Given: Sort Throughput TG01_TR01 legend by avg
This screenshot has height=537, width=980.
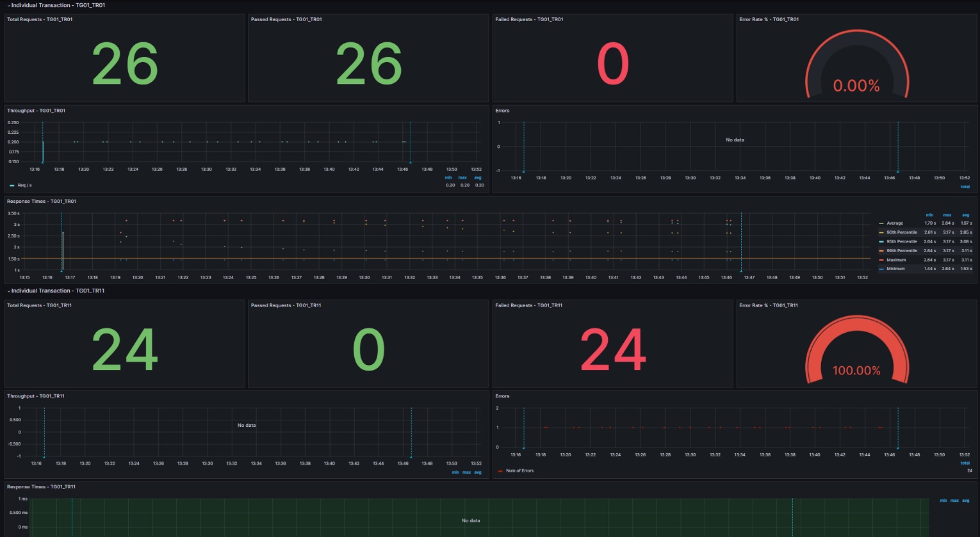Looking at the screenshot, I should pos(478,178).
